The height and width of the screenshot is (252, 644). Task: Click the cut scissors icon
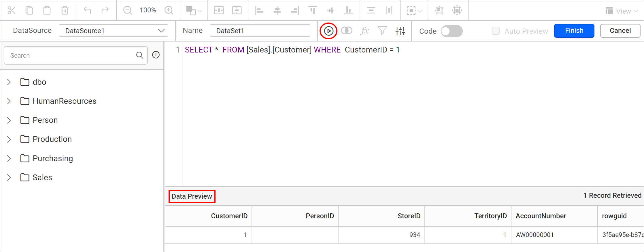click(x=12, y=10)
